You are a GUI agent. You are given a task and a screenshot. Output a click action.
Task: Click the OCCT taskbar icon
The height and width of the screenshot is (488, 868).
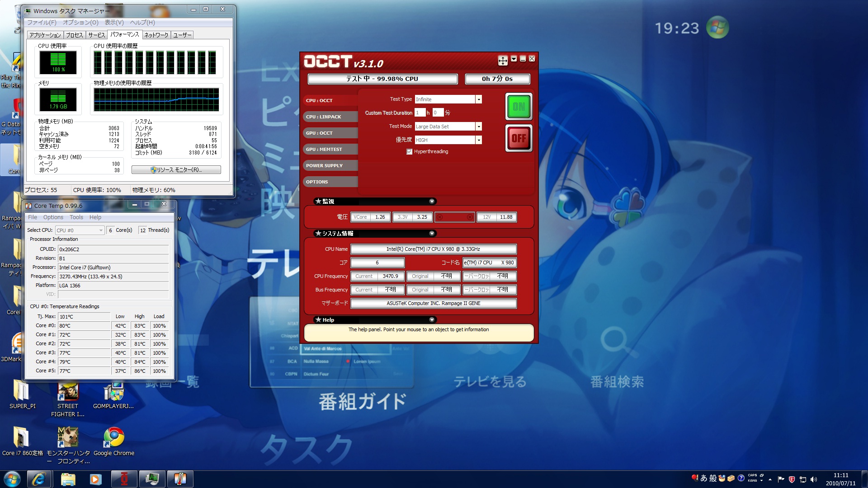(x=124, y=479)
